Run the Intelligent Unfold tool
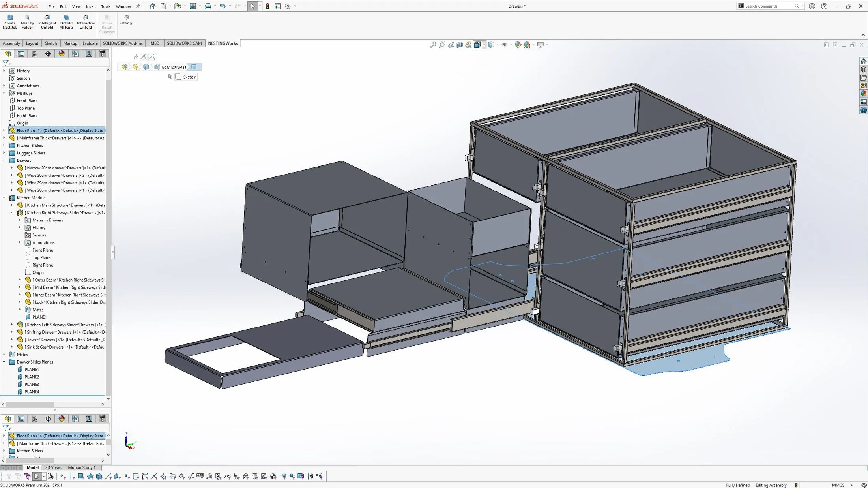Screen dimensions: 868x488 click(x=47, y=22)
